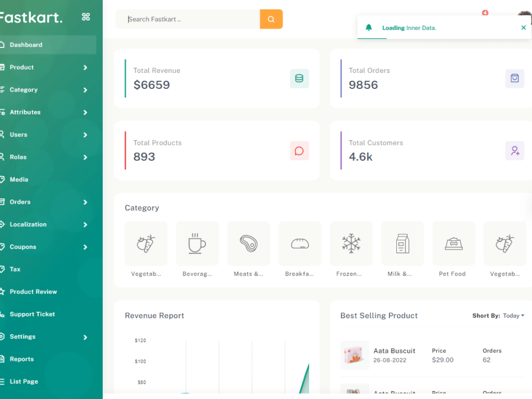Expand the Orders submenu chevron

click(x=85, y=202)
